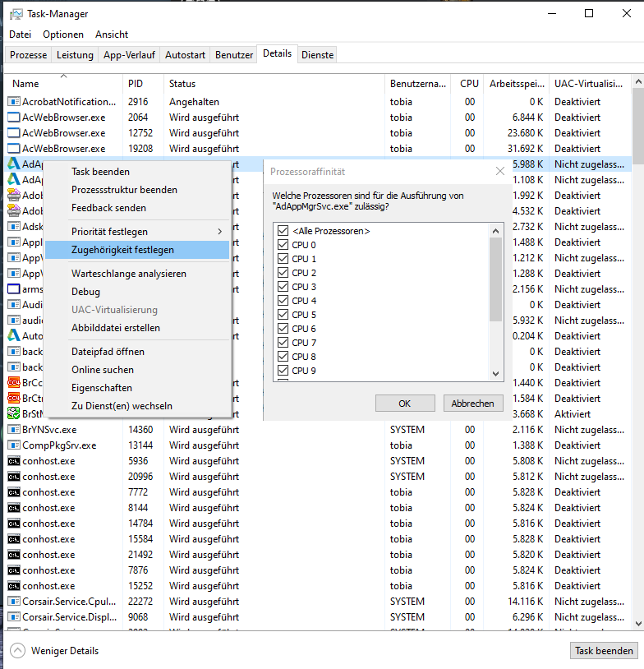Switch to the Leistung tab
This screenshot has height=669, width=644.
(75, 55)
